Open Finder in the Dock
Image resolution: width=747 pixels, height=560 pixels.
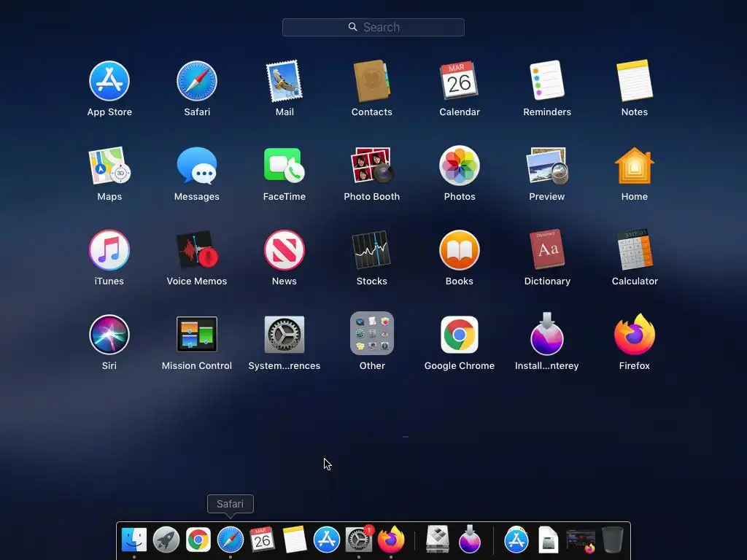click(x=134, y=540)
